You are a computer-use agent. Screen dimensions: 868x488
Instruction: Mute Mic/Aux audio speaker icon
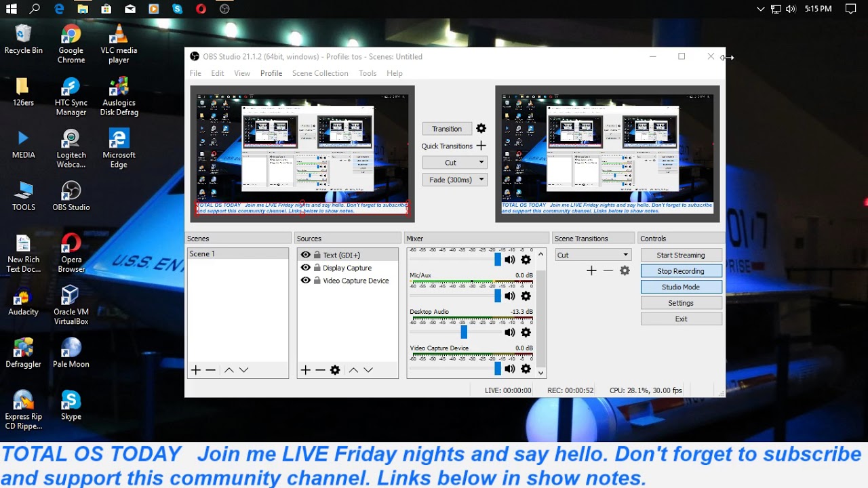point(510,296)
